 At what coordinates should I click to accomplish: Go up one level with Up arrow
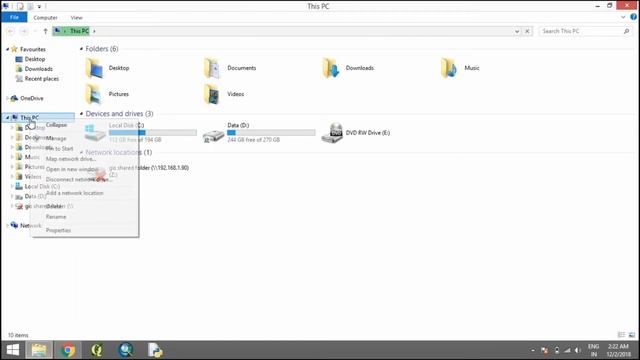pos(45,31)
